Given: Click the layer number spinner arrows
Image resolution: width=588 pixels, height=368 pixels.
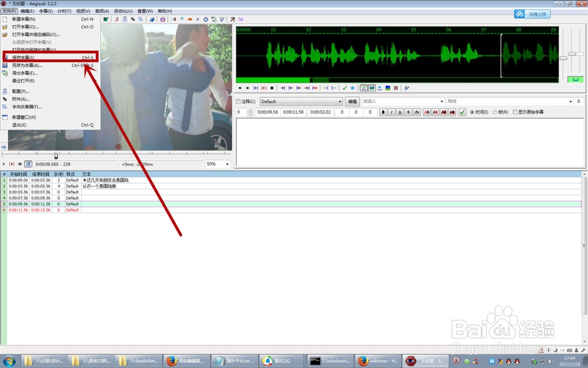Looking at the screenshot, I should point(250,112).
